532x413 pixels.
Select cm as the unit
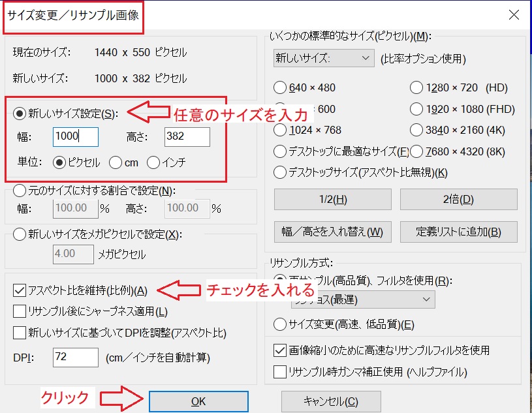point(116,163)
